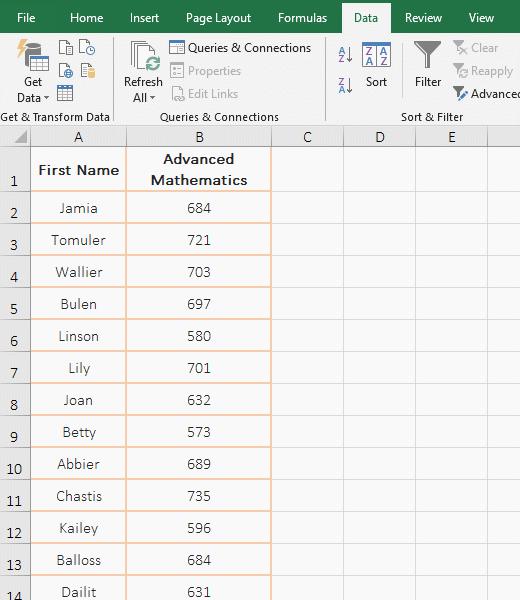Select the cell containing 735
The width and height of the screenshot is (520, 600).
click(199, 496)
